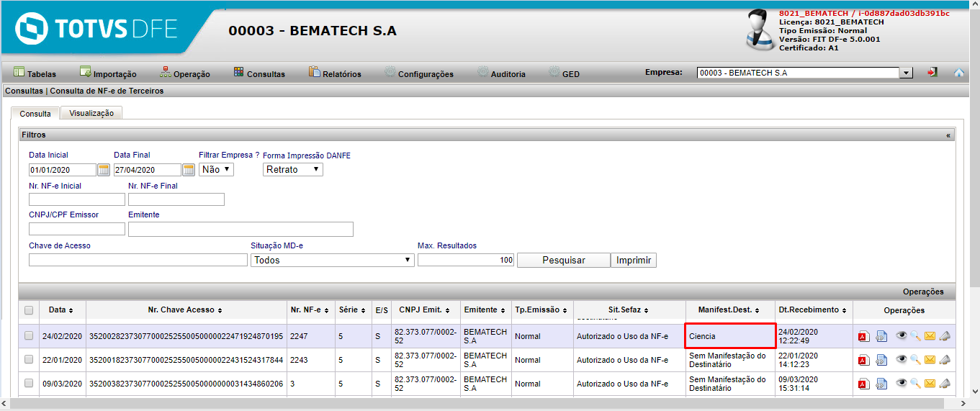Viewport: 980px width, 411px height.
Task: Click the Nr. NF-e Inicial field
Action: click(77, 199)
